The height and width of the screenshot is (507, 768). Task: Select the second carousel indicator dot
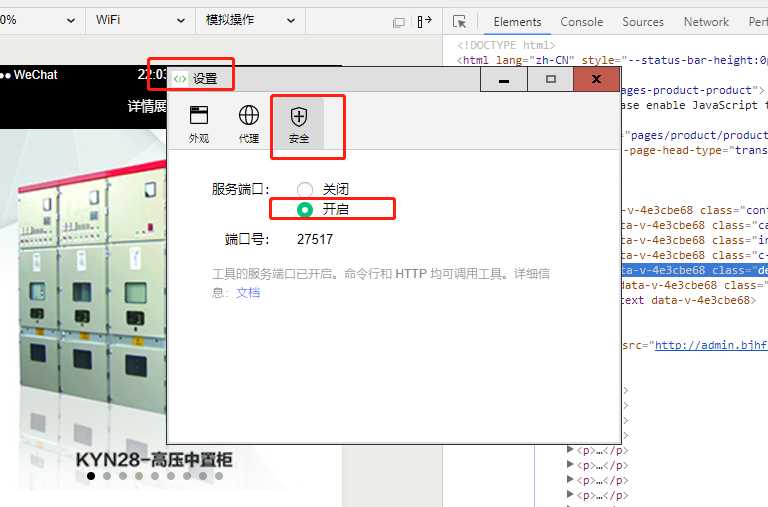tap(107, 476)
